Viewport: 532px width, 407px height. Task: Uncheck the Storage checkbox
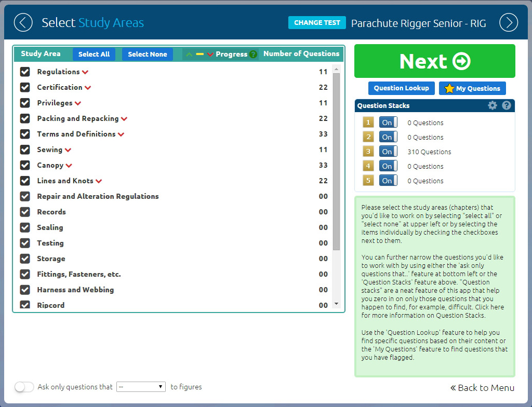[25, 259]
